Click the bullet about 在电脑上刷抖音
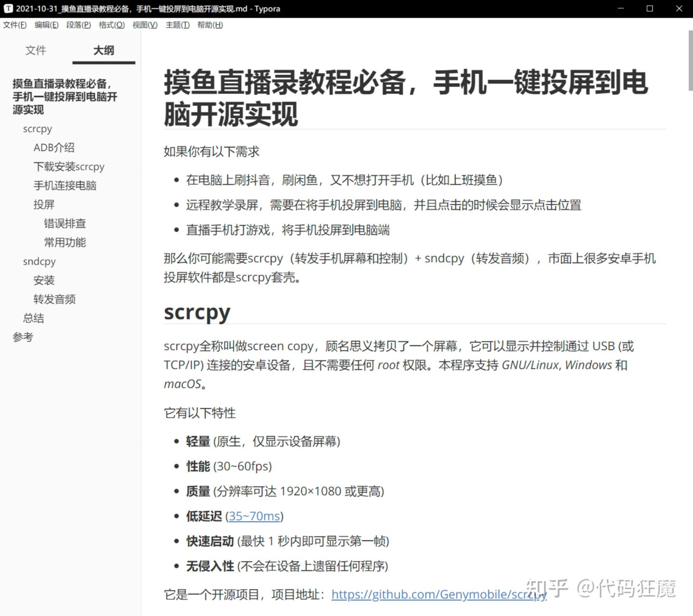Viewport: 693px width, 616px height. [x=345, y=180]
